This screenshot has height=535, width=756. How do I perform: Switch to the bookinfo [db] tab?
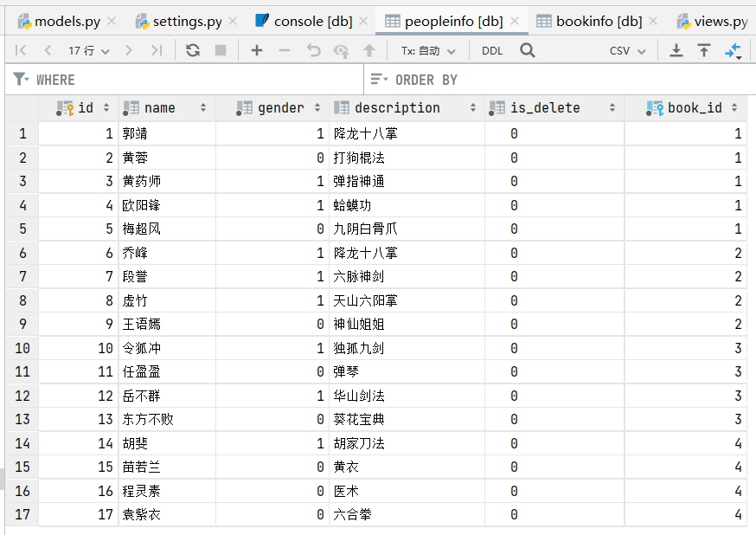599,22
